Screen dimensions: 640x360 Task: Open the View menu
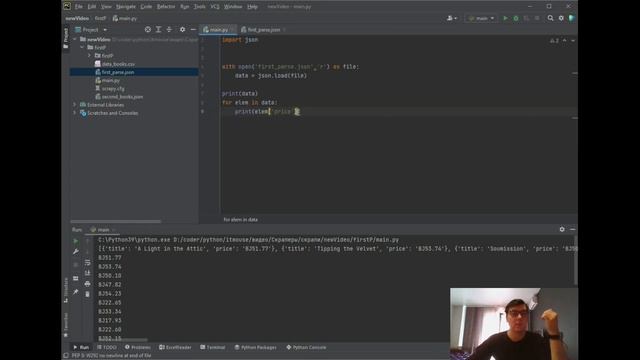[x=106, y=7]
